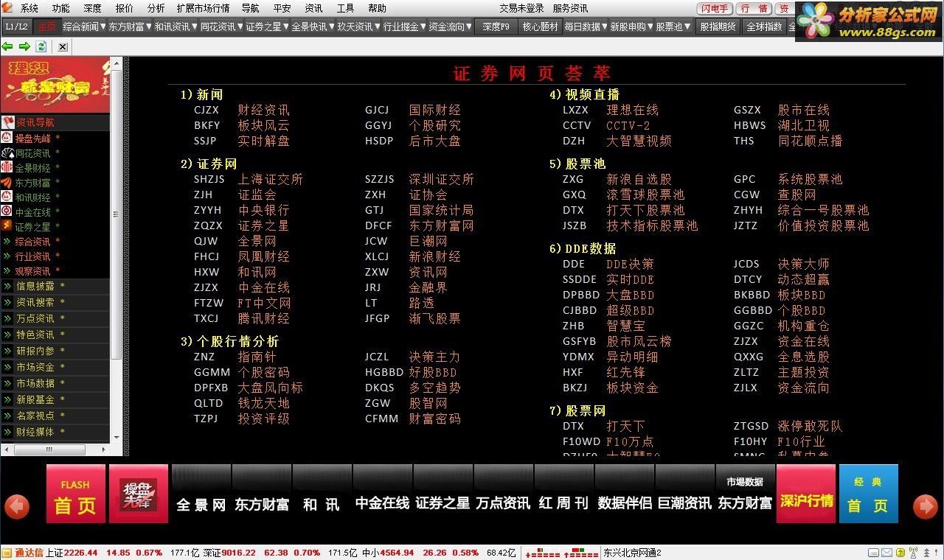The height and width of the screenshot is (560, 944).
Task: Open the DDE决策 link
Action: (x=630, y=264)
